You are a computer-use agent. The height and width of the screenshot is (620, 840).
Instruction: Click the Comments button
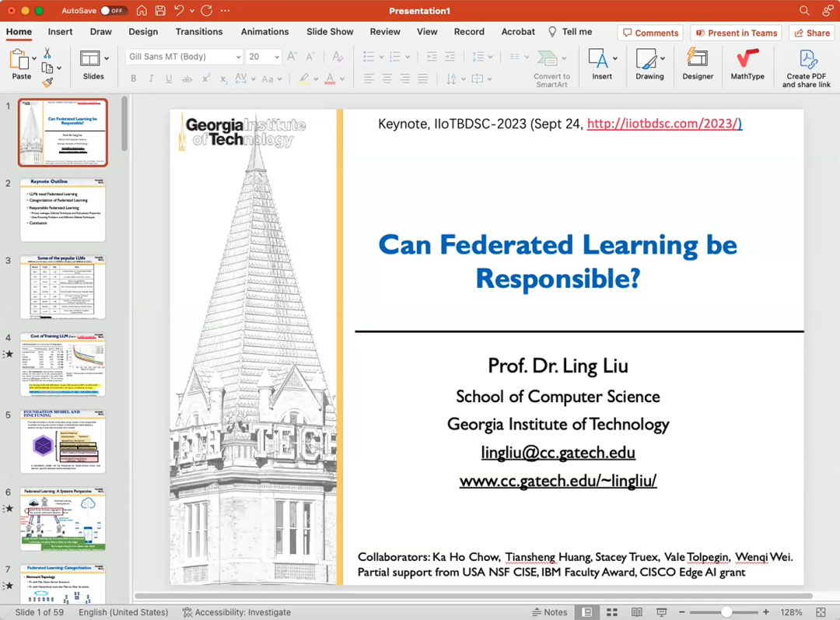(x=650, y=33)
